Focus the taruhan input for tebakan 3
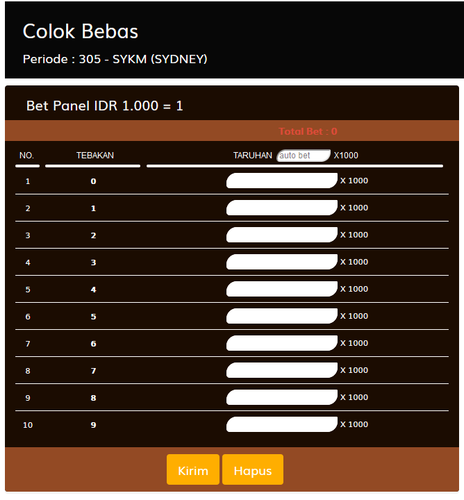 [282, 262]
